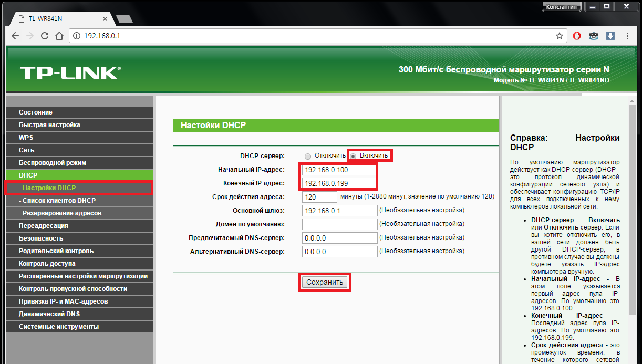Image resolution: width=642 pixels, height=364 pixels.
Task: Open the Opera extension icon
Action: pos(577,36)
